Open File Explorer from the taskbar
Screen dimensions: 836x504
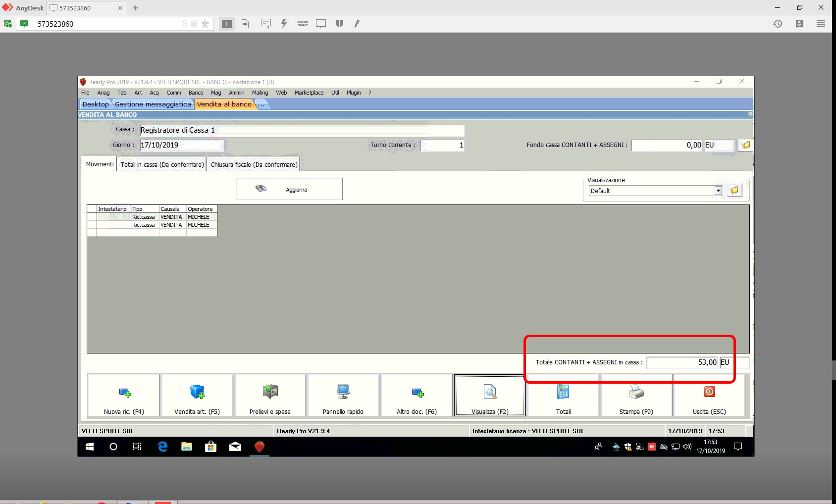(186, 447)
